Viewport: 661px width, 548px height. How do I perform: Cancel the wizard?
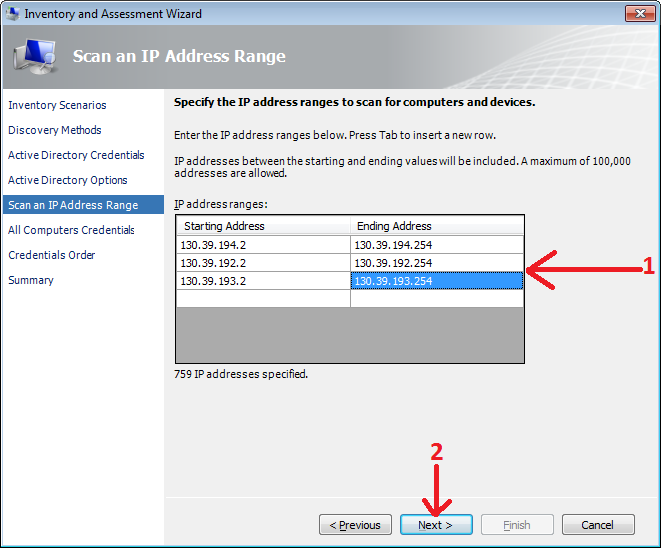[598, 525]
